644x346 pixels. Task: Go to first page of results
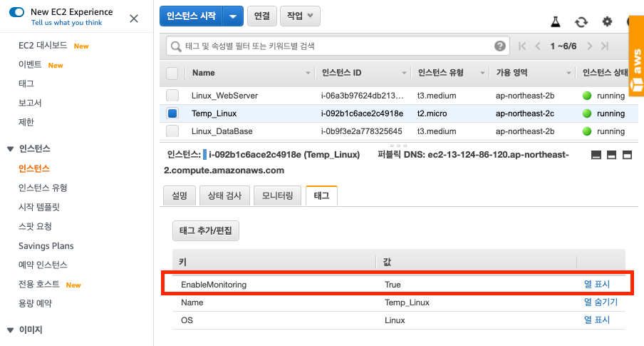click(522, 46)
